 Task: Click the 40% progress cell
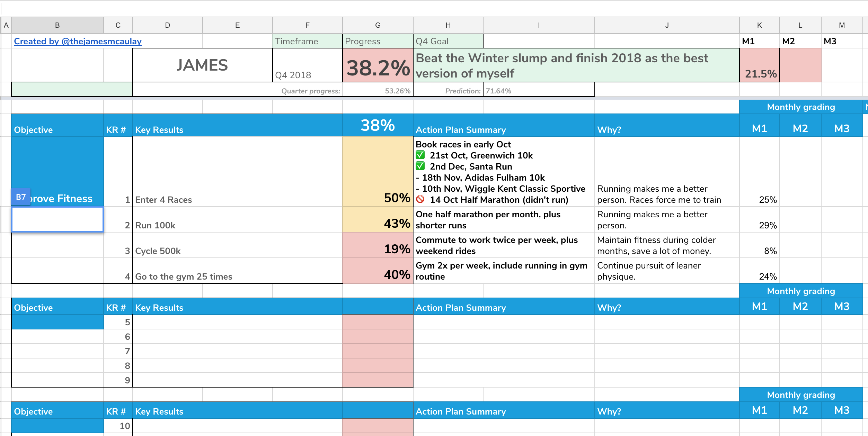coord(378,271)
